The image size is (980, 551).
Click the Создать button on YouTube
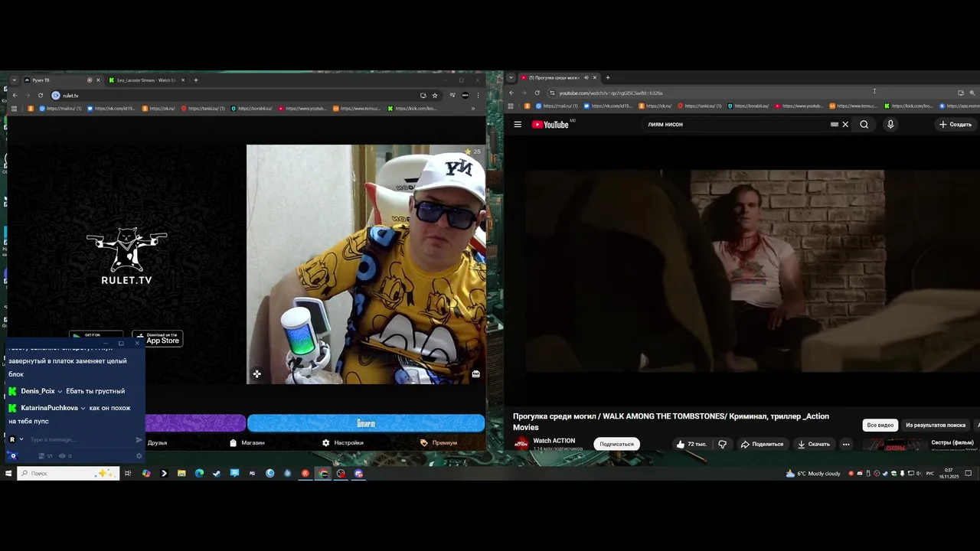coord(955,124)
